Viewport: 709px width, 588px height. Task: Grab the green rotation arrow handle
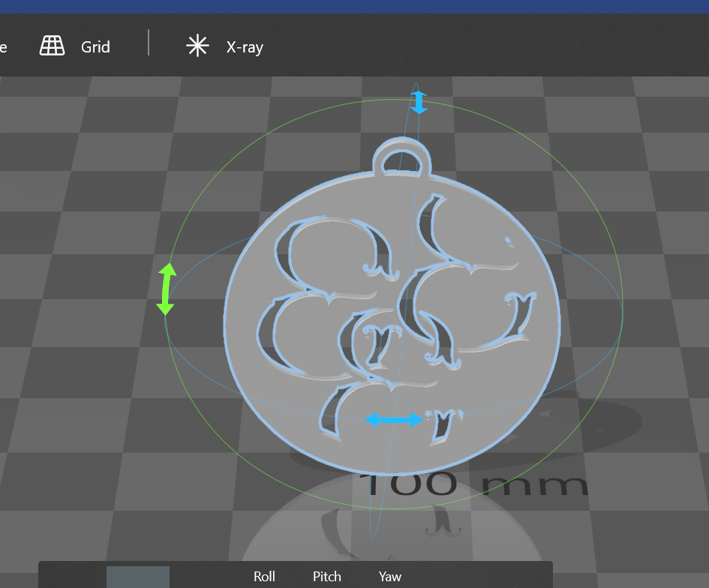click(167, 289)
